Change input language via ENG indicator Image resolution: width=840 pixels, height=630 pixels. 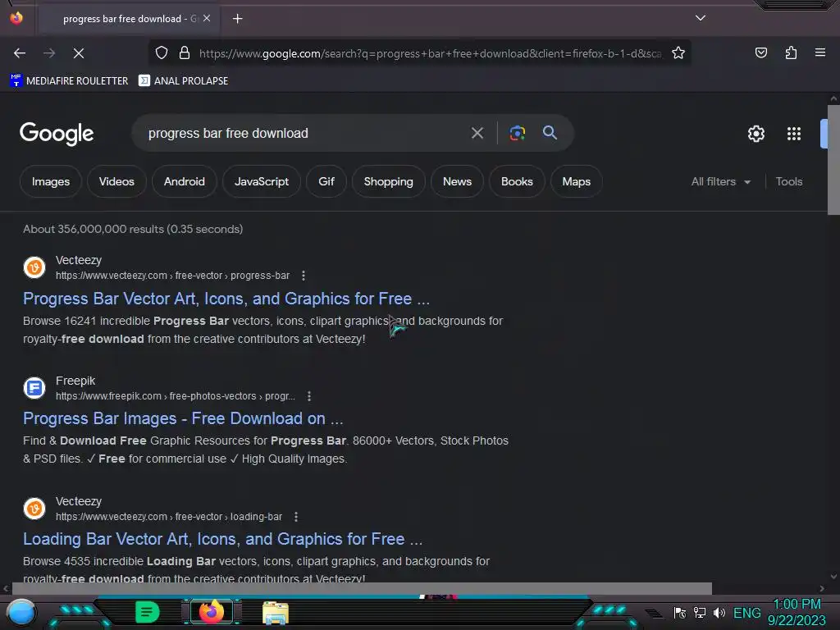click(x=746, y=613)
